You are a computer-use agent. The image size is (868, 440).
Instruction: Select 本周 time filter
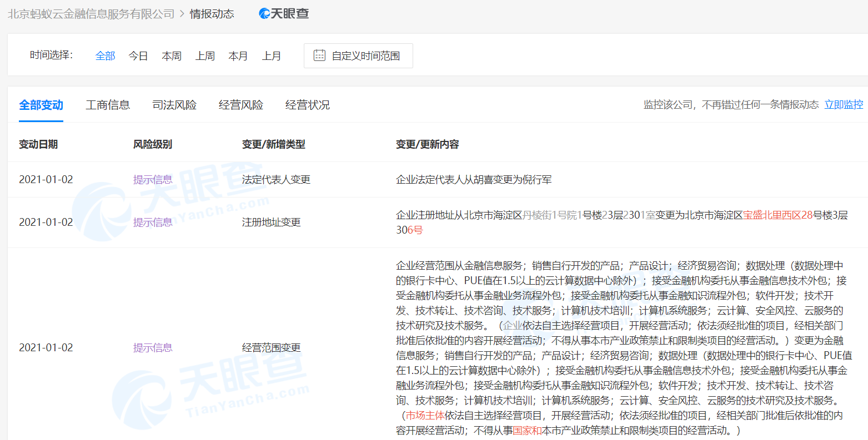[x=172, y=55]
